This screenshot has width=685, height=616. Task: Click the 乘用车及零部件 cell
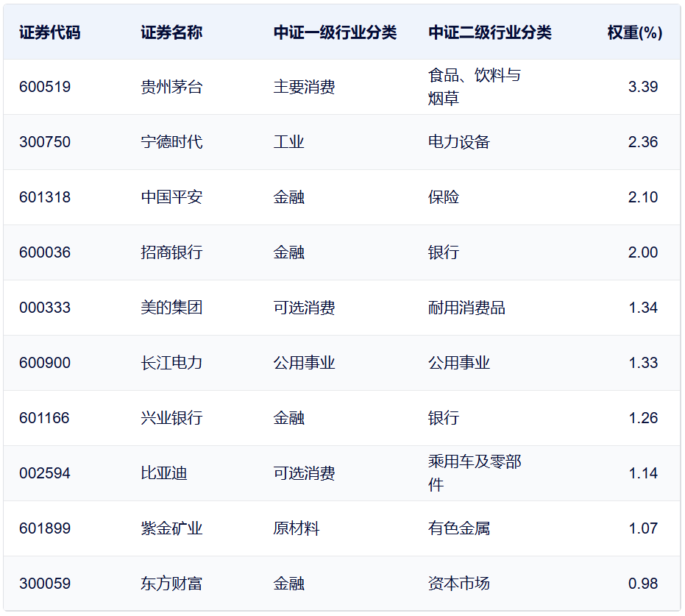(475, 473)
